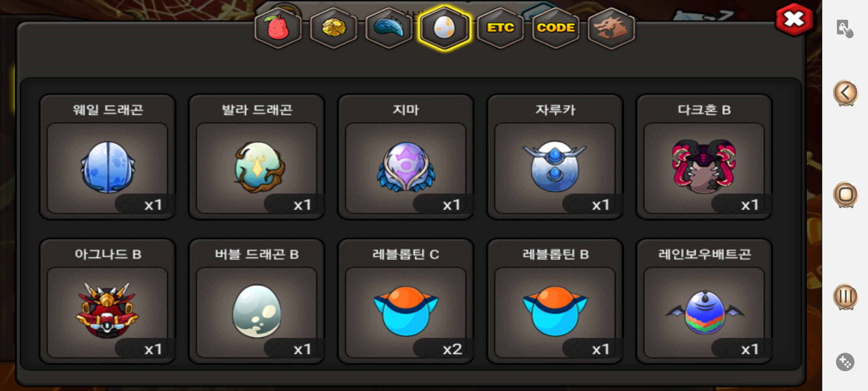Close the inventory with red X
The height and width of the screenshot is (391, 868).
tap(794, 19)
